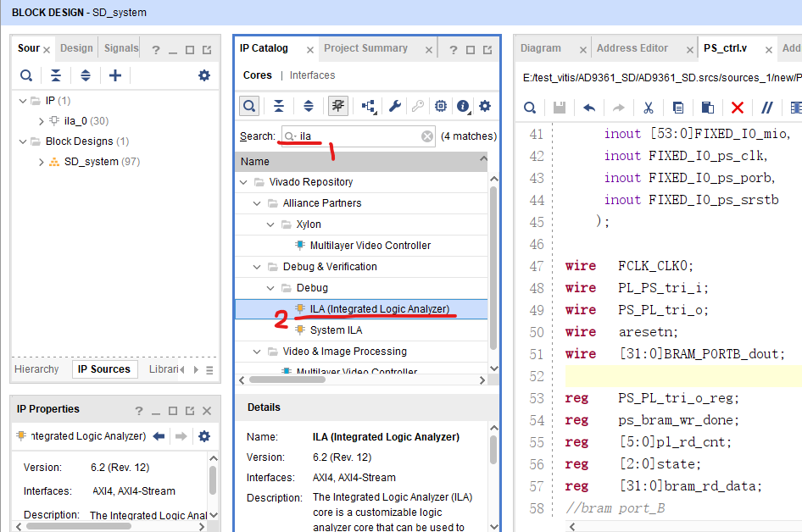Redo with forward arrow in editor toolbar
Image resolution: width=802 pixels, height=532 pixels.
coord(619,108)
